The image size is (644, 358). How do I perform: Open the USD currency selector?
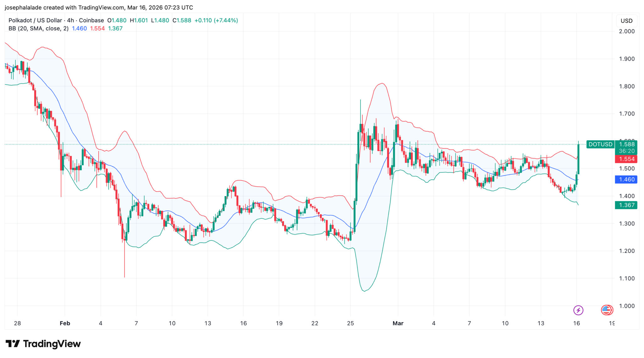pyautogui.click(x=626, y=21)
